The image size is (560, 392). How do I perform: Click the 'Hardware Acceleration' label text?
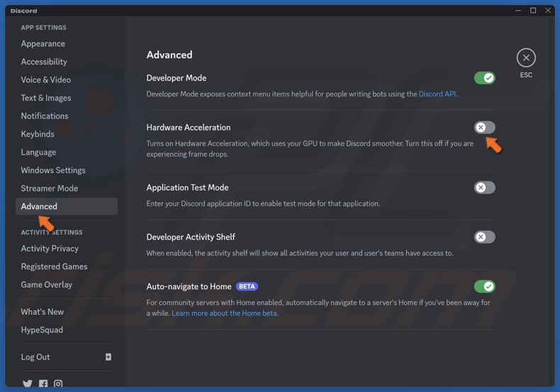[189, 128]
